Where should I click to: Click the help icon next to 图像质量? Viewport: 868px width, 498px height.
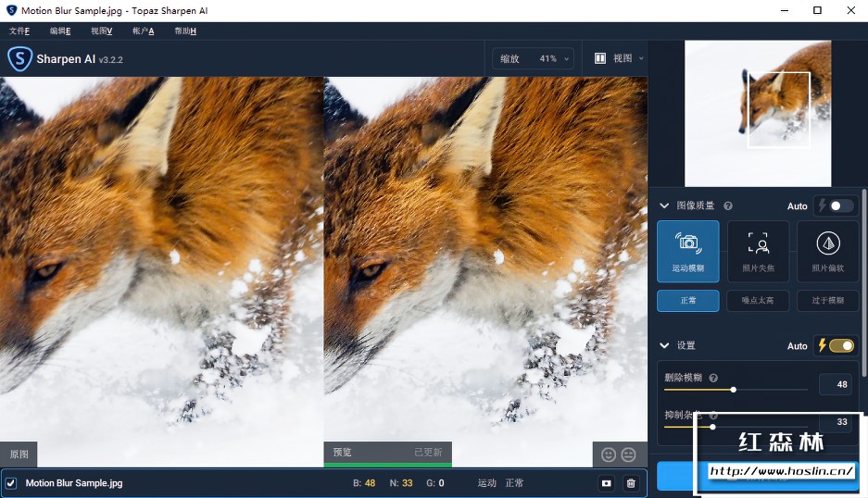tap(728, 205)
